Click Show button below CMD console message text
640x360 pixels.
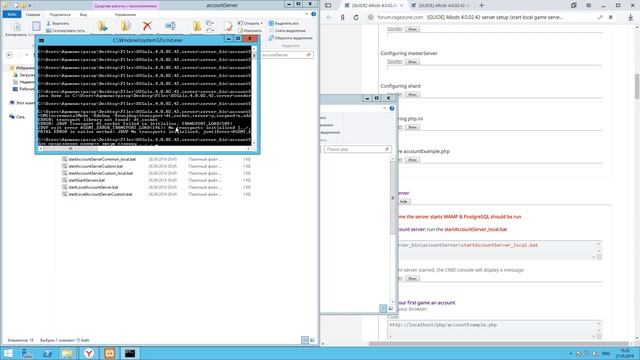coord(412,278)
